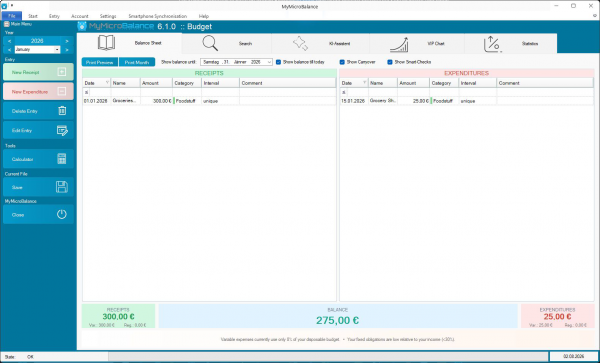Screen dimensions: 600x363
Task: Sort Expenditures by Interval column header
Action: tap(478, 83)
